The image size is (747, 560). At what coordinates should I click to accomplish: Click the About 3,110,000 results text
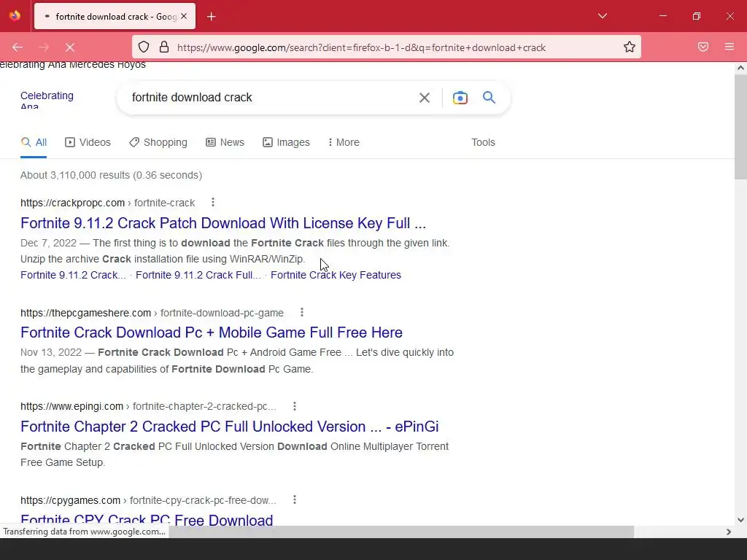111,175
